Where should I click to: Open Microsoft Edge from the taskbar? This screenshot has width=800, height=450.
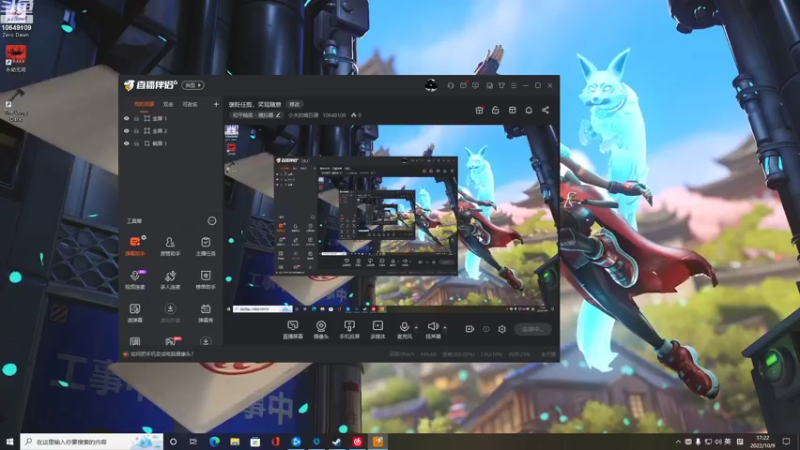pyautogui.click(x=214, y=441)
